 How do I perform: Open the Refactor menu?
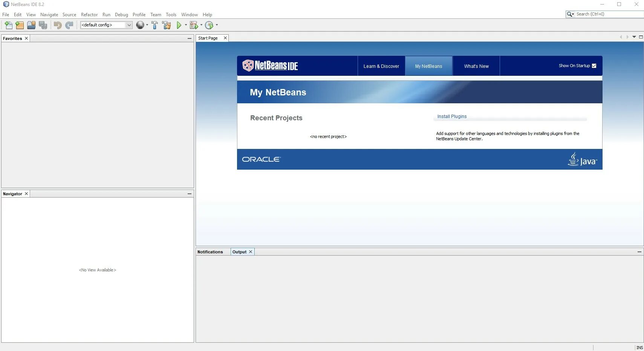89,15
